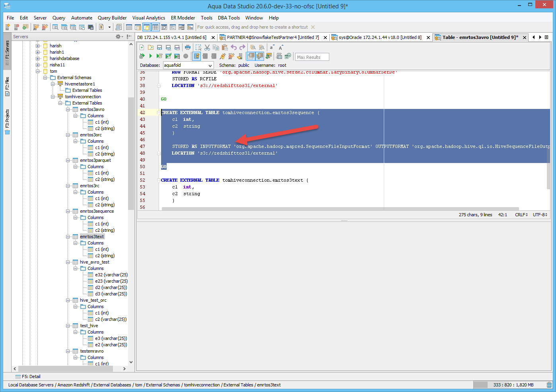The image size is (556, 392).
Task: Open the F3: Projects side panel
Action: tap(7, 122)
